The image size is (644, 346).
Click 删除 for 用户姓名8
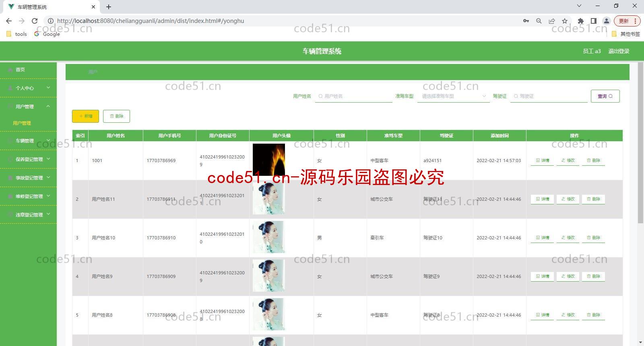click(593, 315)
